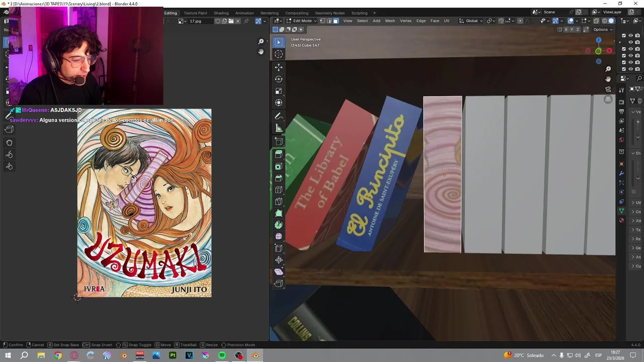Select the Bevel tool

279,178
